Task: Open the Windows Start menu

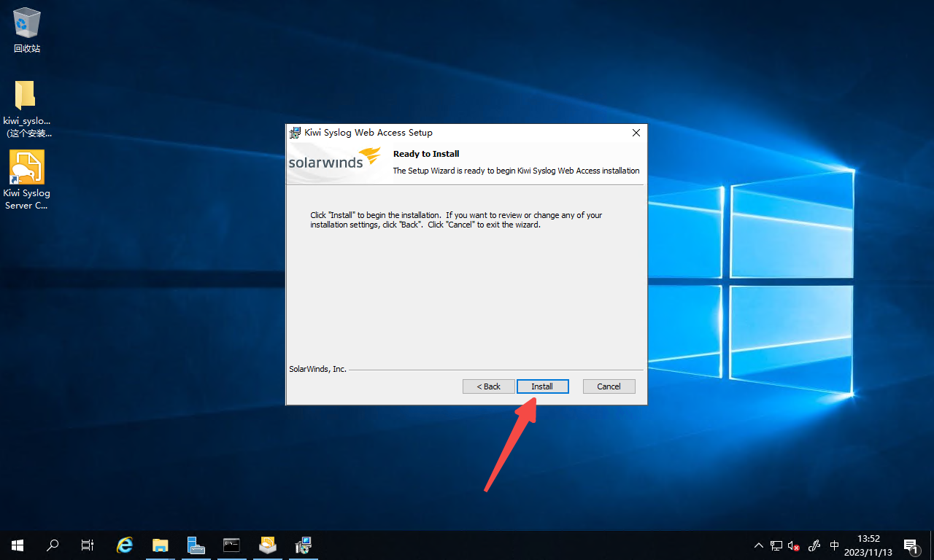Action: coord(18,545)
